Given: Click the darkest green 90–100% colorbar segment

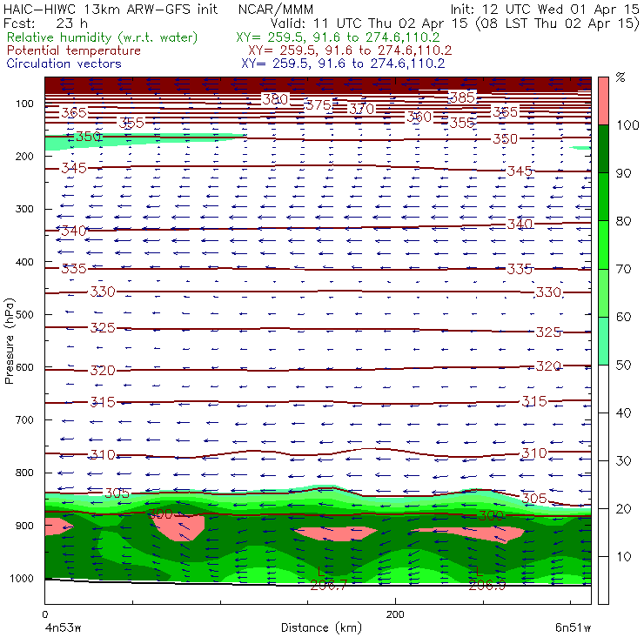Looking at the screenshot, I should click(603, 149).
